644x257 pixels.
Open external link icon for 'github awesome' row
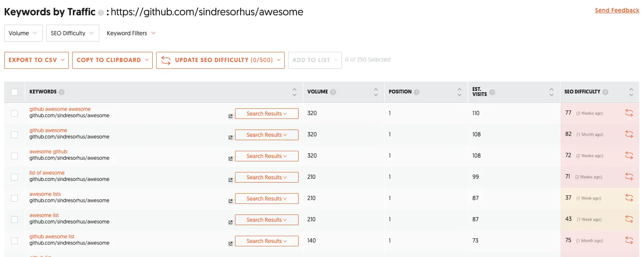[x=230, y=137]
